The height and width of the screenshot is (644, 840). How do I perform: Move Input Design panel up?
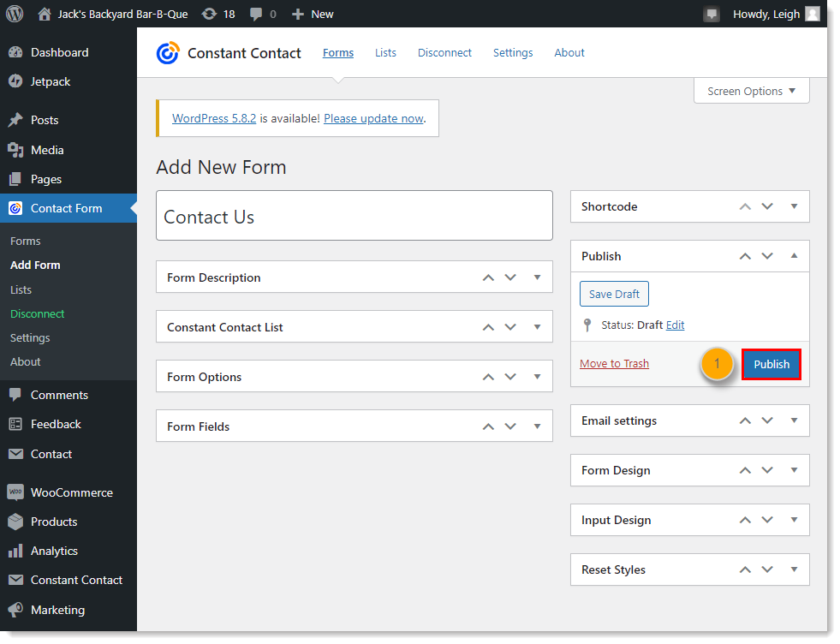click(x=745, y=520)
